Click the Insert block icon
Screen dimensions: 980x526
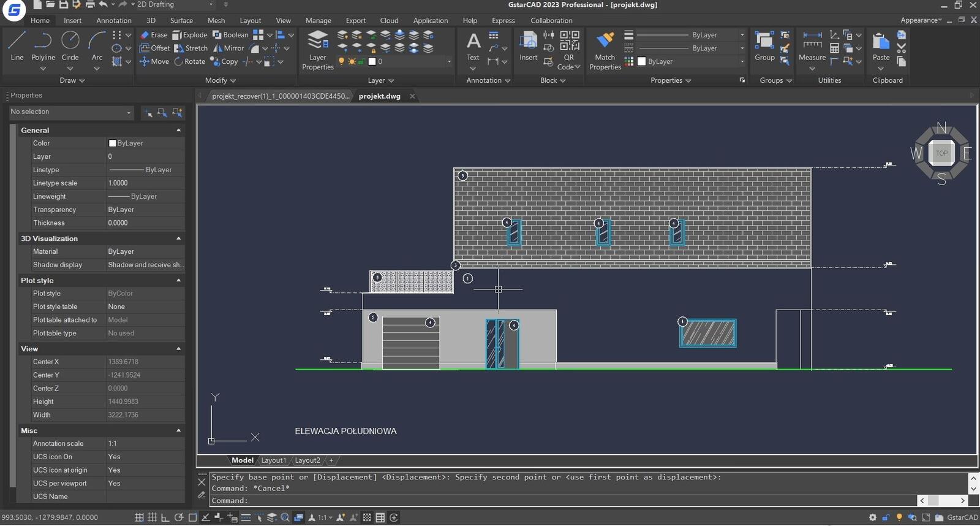(x=528, y=41)
